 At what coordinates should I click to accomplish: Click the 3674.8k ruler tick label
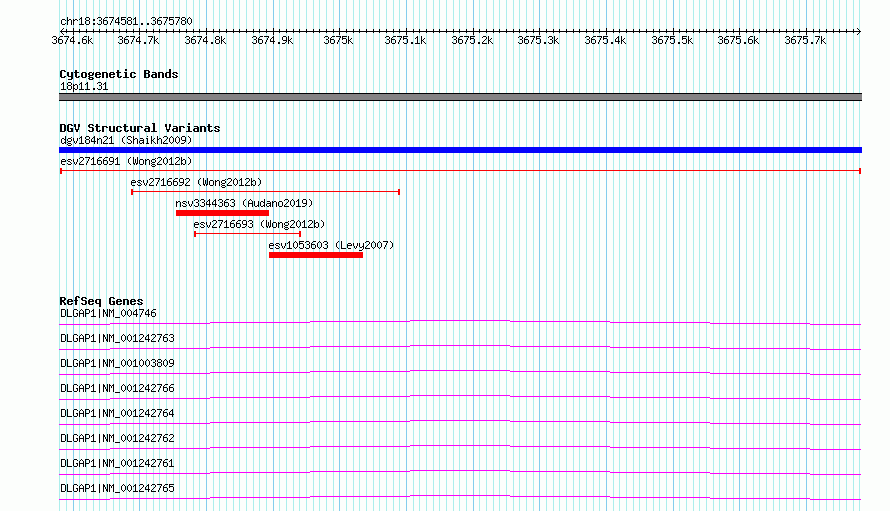point(205,40)
